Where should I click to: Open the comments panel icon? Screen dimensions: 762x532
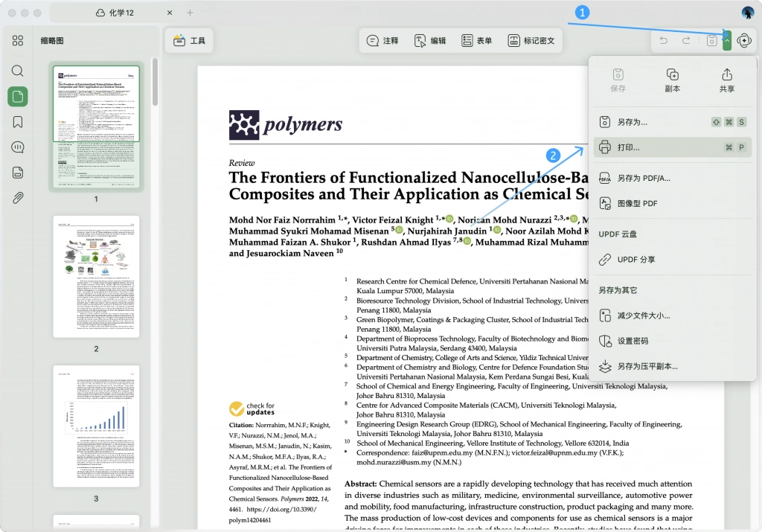click(x=18, y=147)
